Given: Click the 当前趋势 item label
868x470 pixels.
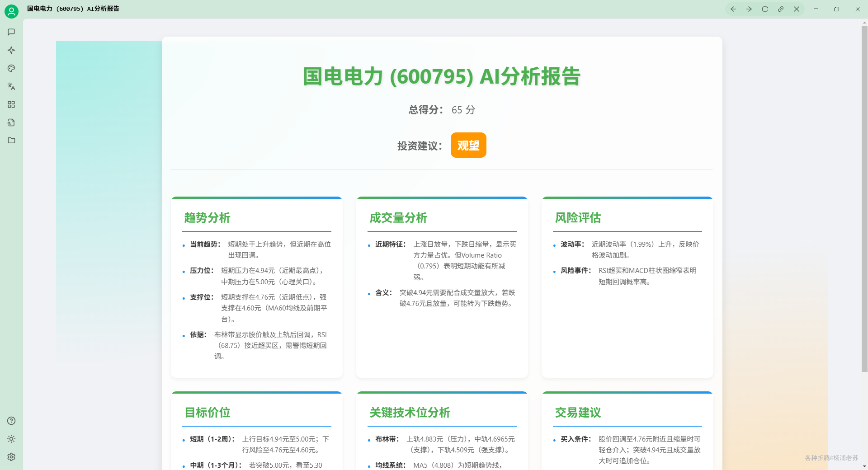Looking at the screenshot, I should point(205,244).
